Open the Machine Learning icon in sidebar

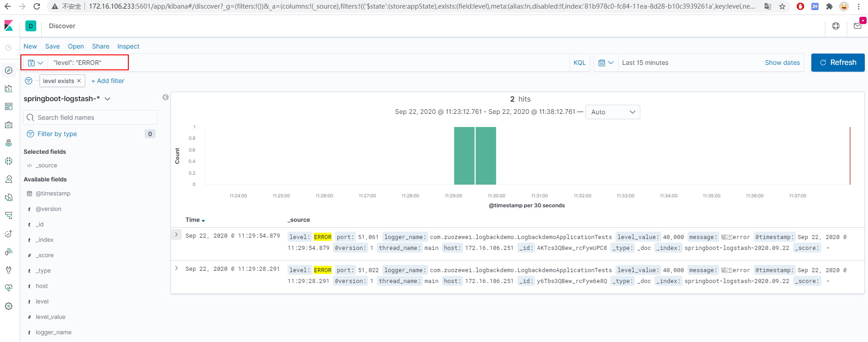click(x=9, y=161)
